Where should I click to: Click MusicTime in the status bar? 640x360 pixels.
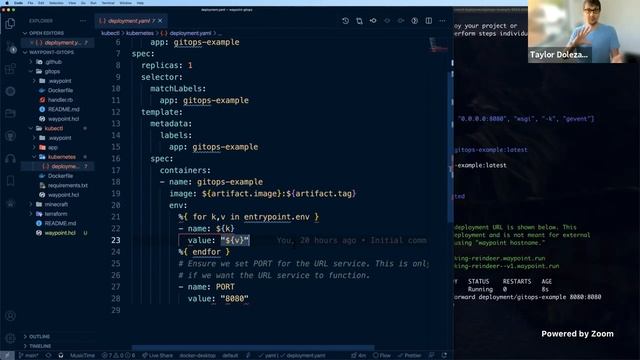(x=82, y=356)
